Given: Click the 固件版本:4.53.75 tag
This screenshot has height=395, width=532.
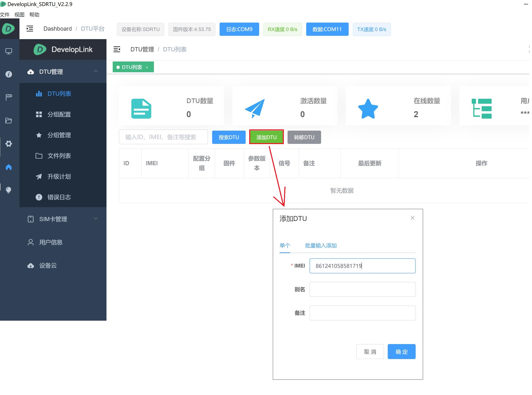Looking at the screenshot, I should [192, 29].
